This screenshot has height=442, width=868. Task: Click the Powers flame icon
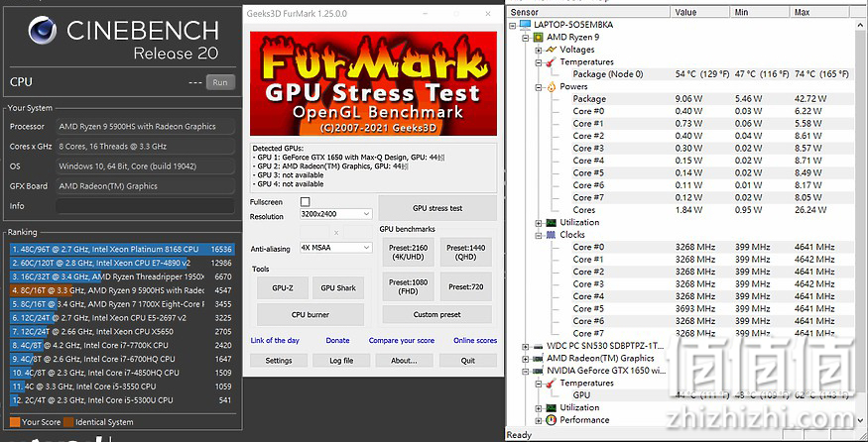point(551,87)
